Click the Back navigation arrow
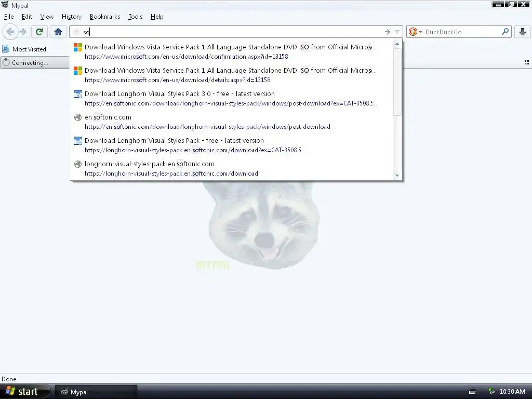The width and height of the screenshot is (532, 399). point(10,32)
